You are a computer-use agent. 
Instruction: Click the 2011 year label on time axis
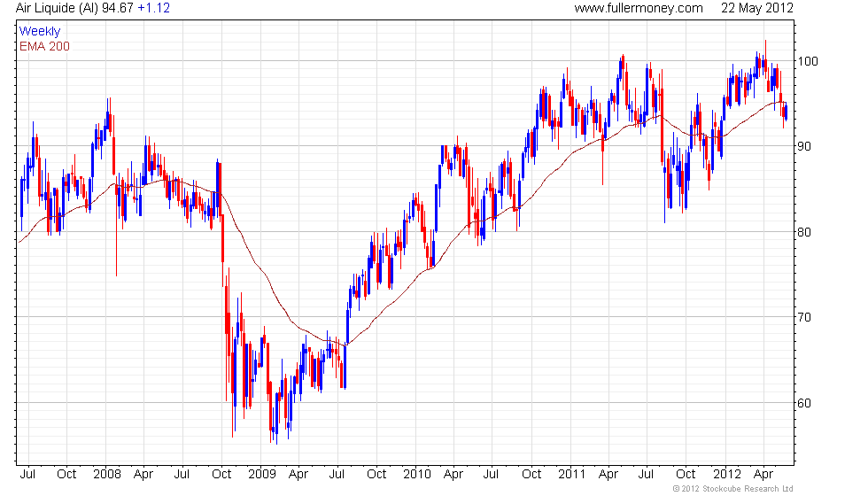[x=572, y=475]
